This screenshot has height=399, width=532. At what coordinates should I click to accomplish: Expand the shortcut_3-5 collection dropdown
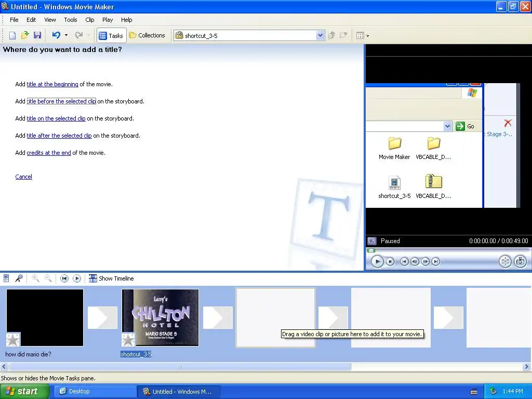click(x=320, y=35)
